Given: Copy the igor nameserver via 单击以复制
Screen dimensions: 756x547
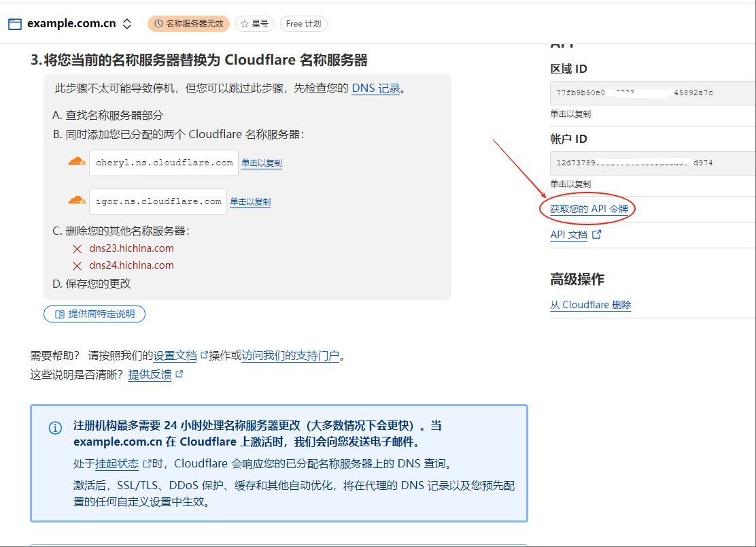Looking at the screenshot, I should pyautogui.click(x=250, y=202).
